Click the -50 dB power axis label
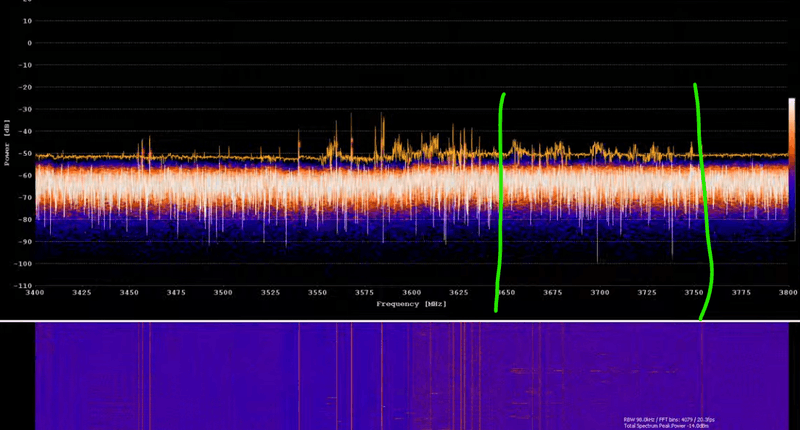 coord(25,153)
